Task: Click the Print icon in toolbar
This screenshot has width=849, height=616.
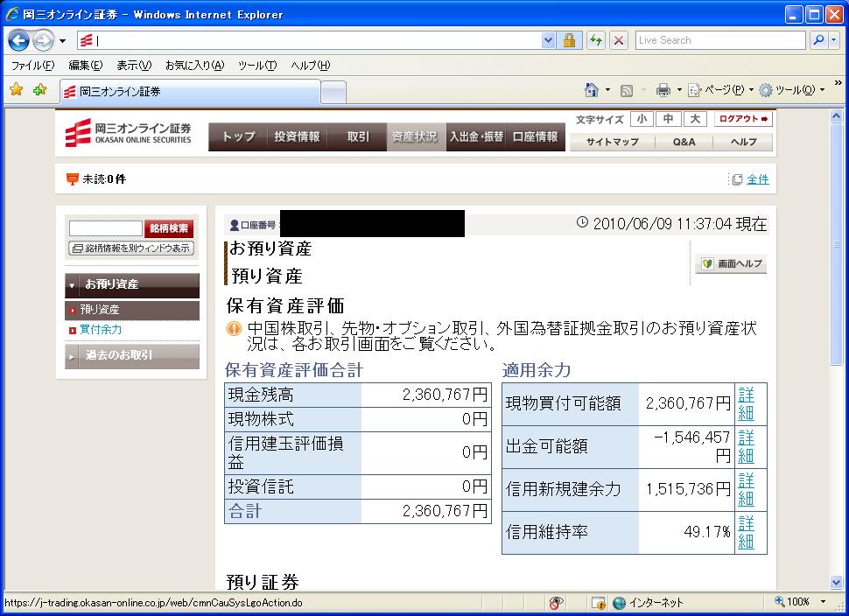Action: coord(663,90)
